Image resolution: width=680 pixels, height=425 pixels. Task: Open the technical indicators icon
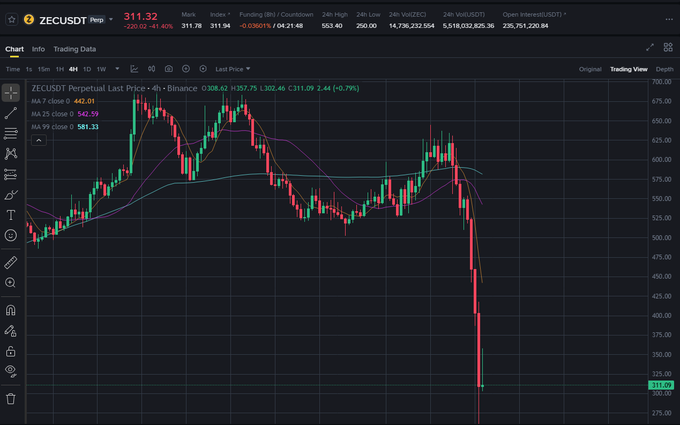click(134, 69)
